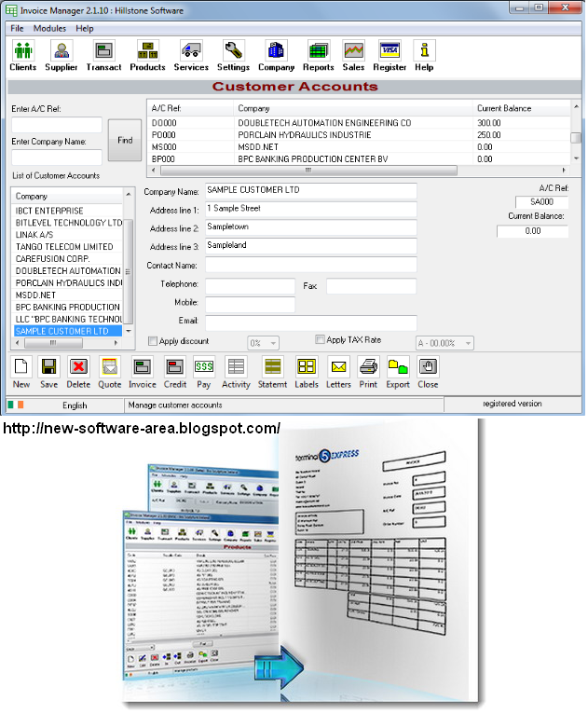Image resolution: width=588 pixels, height=714 pixels.
Task: Open the Services truck icon
Action: pos(191,50)
